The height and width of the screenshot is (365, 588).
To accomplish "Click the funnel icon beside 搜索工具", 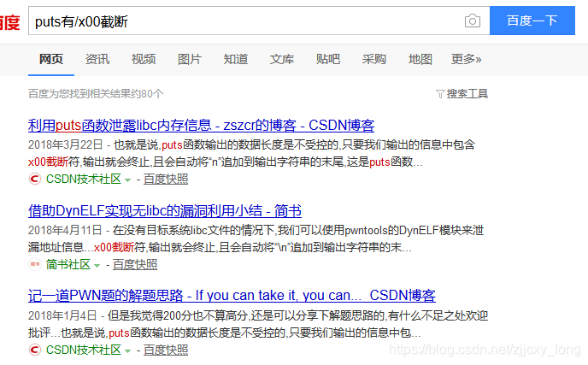I will (440, 94).
